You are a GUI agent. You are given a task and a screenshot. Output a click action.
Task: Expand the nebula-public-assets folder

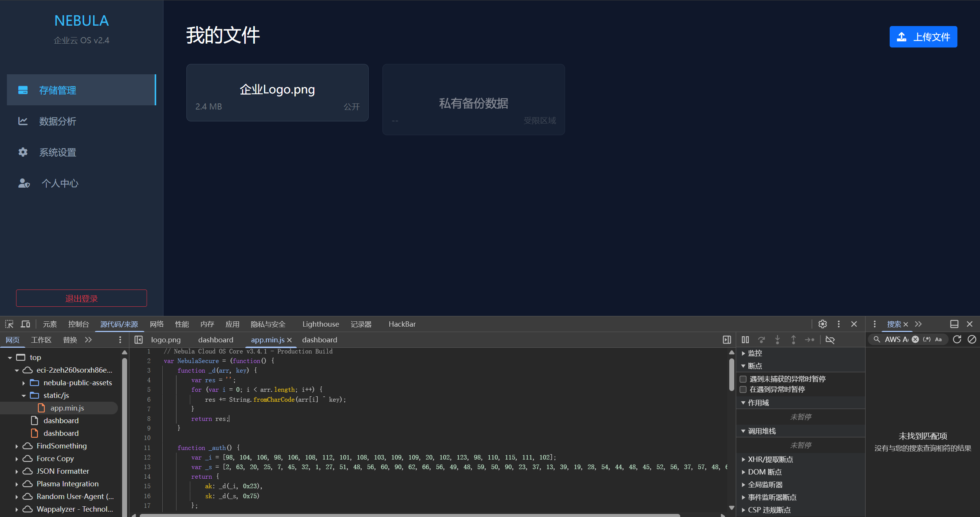(x=24, y=383)
